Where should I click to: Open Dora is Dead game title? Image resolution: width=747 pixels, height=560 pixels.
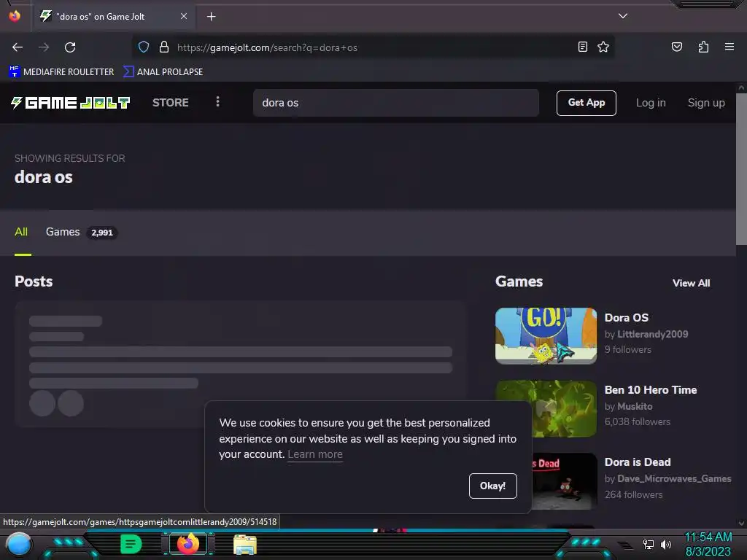[x=638, y=462]
